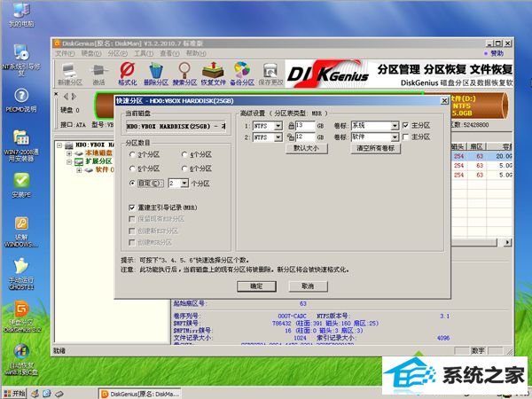
Task: Open 破解WINDOWS desktop icon
Action: pyautogui.click(x=21, y=232)
